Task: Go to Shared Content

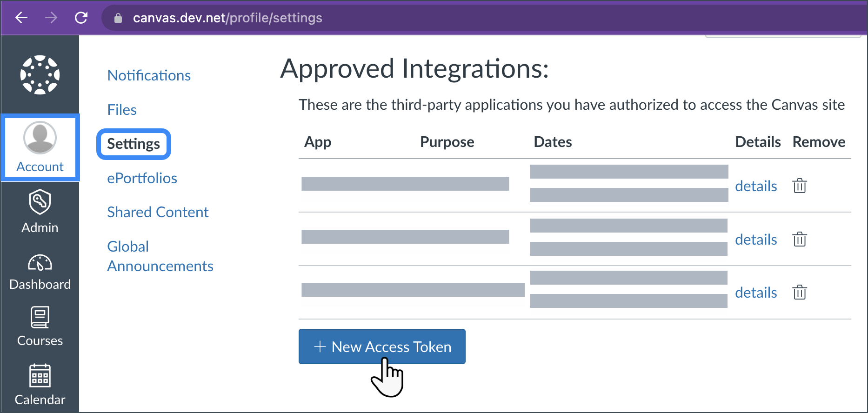Action: [x=158, y=212]
